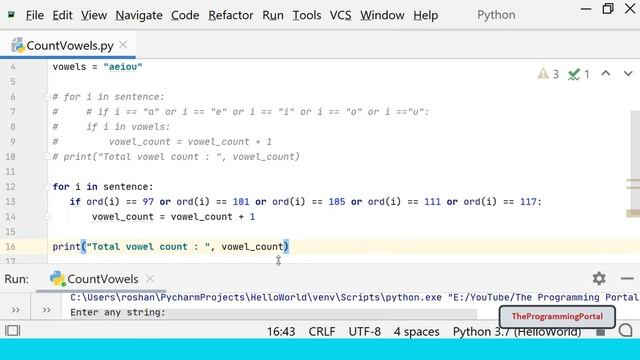Expand the left run toolbar chevrons

[x=16, y=310]
